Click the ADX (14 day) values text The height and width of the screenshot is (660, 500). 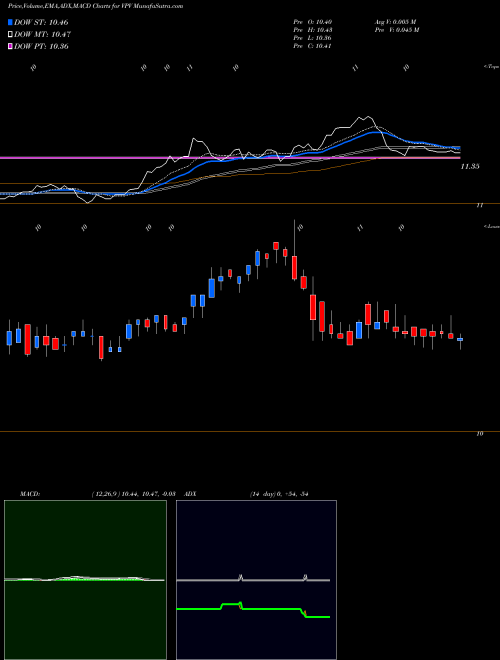[279, 494]
